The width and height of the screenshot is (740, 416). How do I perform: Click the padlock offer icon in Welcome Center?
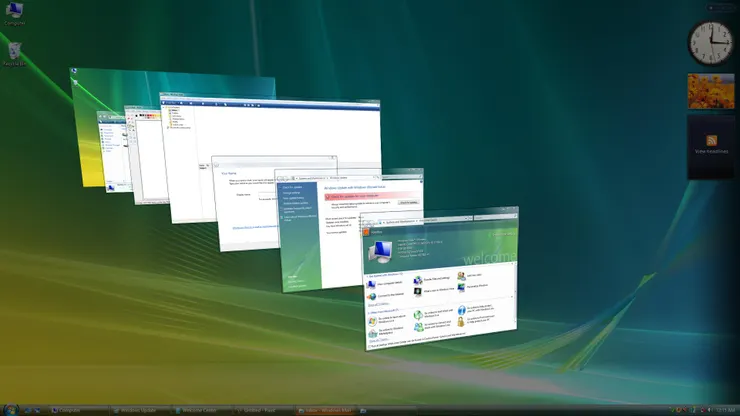tap(461, 322)
